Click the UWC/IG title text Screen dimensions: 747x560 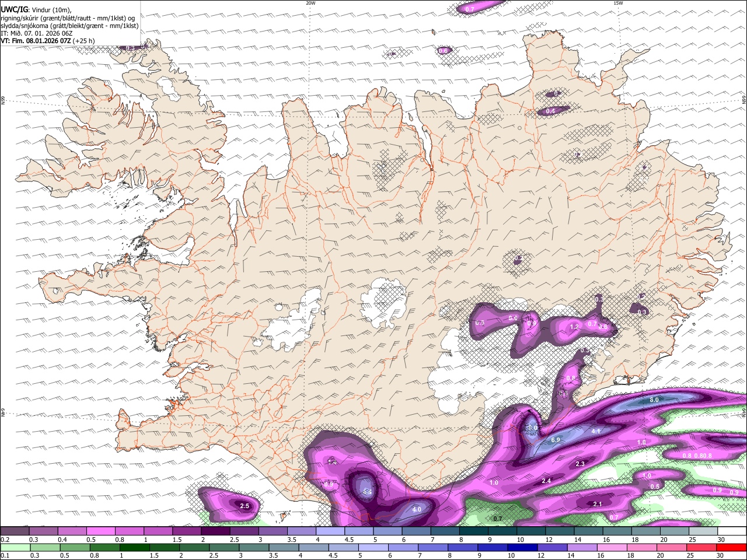13,9
